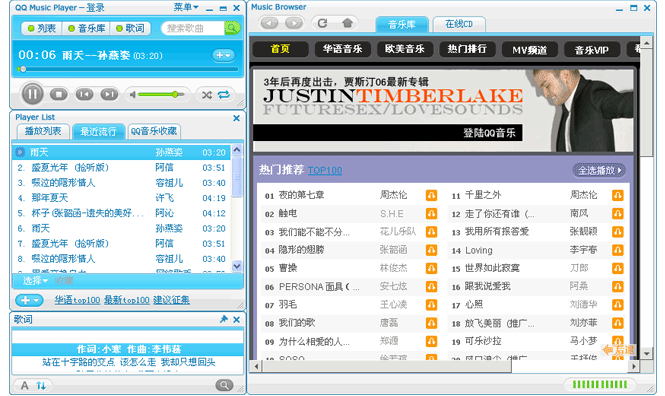Open 首页 navigation item
The width and height of the screenshot is (665, 396).
pos(280,49)
